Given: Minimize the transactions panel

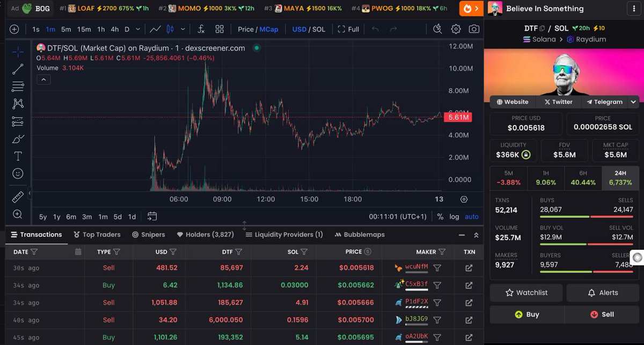Looking at the screenshot, I should pyautogui.click(x=462, y=235).
